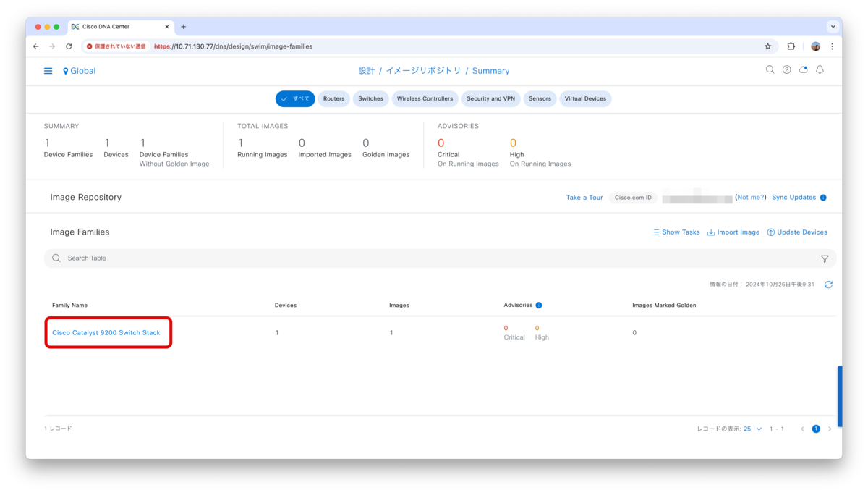Open the search magnifier in the header
The image size is (868, 493).
point(770,70)
